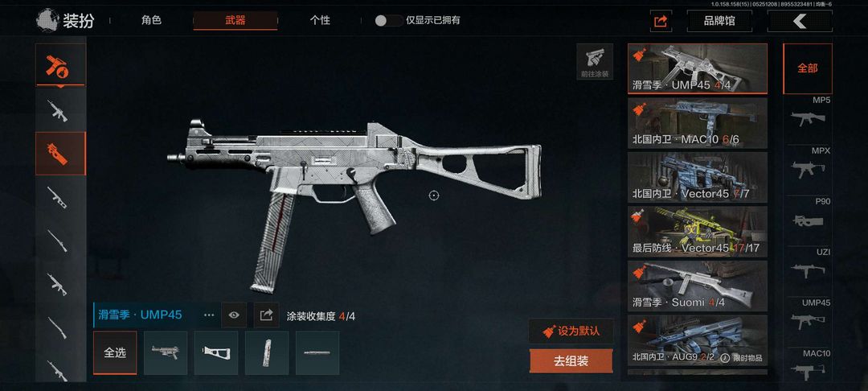The image size is (868, 391).
Task: Open the share icon in top bar
Action: tap(661, 21)
